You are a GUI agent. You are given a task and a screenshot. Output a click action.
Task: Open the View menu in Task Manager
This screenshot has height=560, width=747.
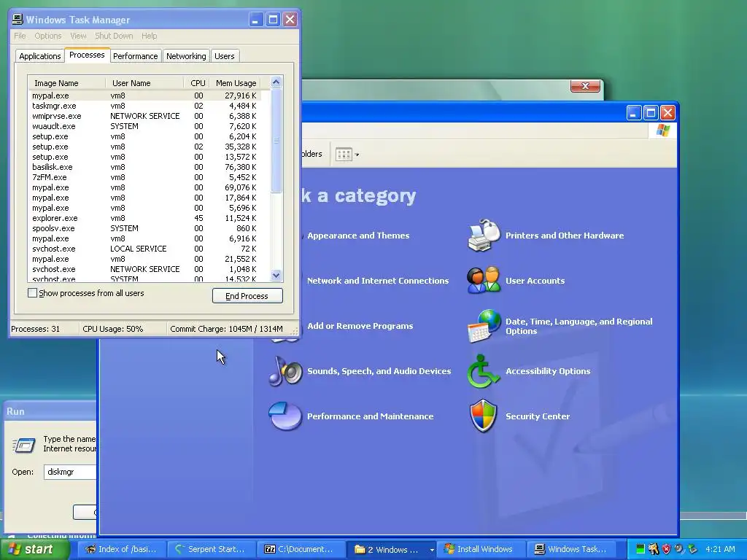coord(78,36)
